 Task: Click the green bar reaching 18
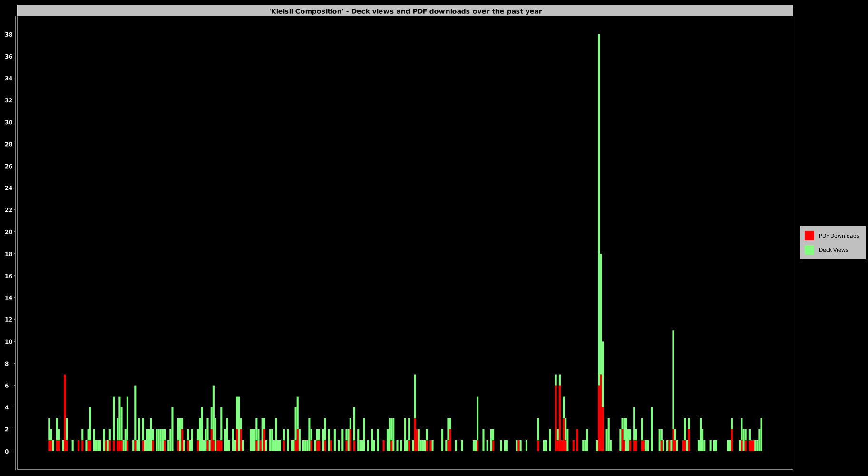[x=601, y=314]
